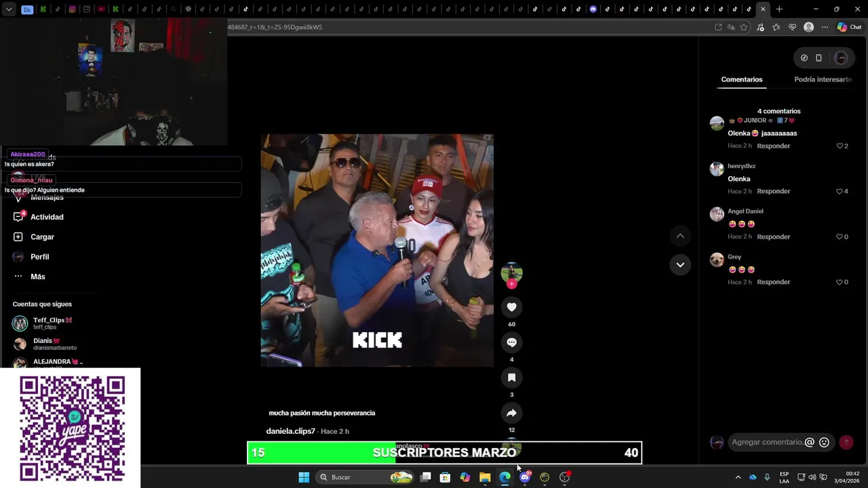The width and height of the screenshot is (868, 488).
Task: Switch to the Comentarios tab
Action: point(741,79)
